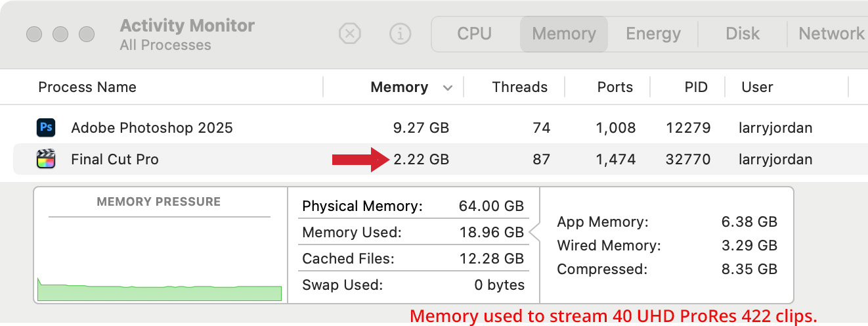Sort by the Process Name column
Image resolution: width=868 pixels, height=326 pixels.
87,87
